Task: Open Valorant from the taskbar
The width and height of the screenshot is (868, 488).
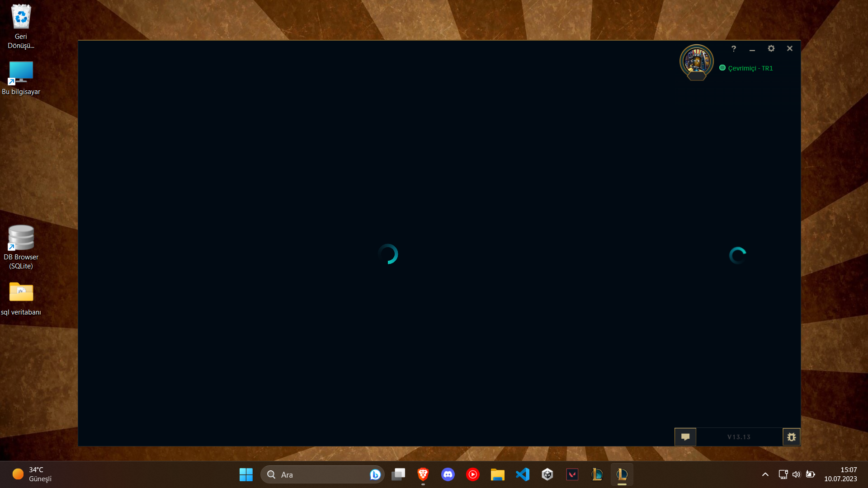Action: (572, 474)
